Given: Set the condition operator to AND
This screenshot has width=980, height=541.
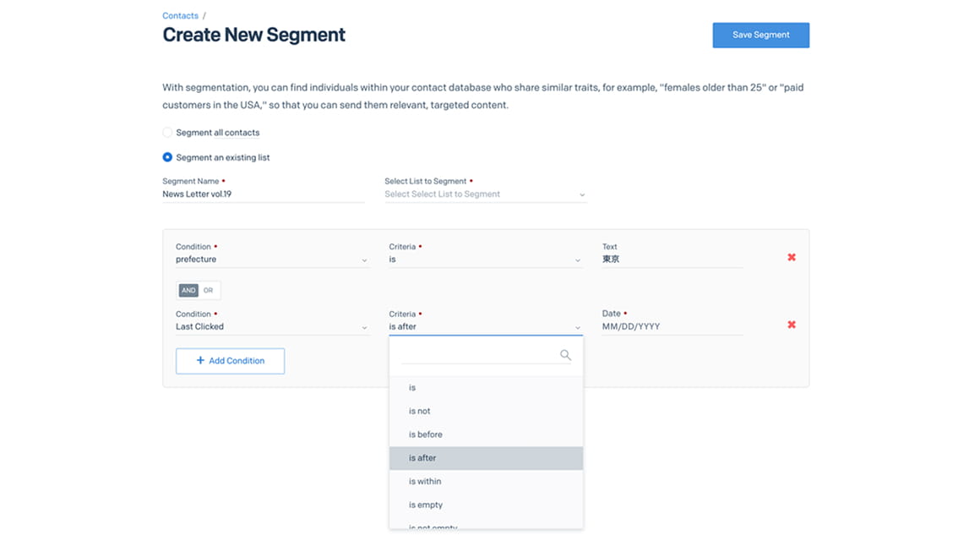Looking at the screenshot, I should point(188,291).
